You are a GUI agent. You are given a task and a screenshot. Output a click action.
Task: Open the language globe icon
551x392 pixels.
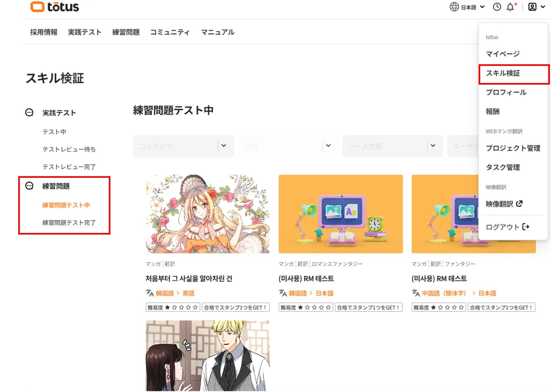point(454,6)
